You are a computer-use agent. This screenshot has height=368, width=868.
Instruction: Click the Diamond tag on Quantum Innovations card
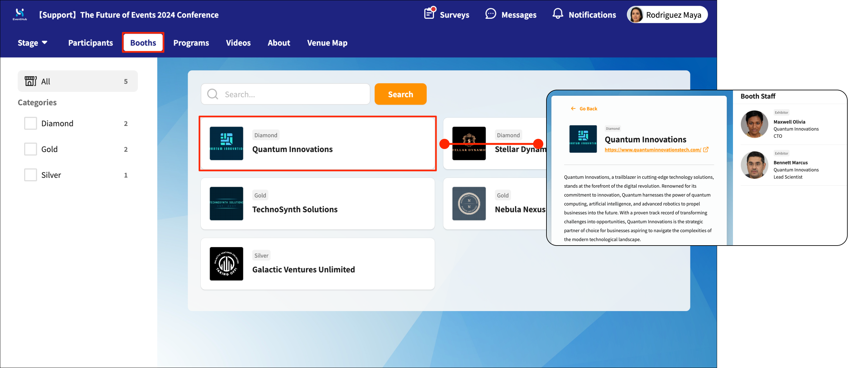tap(266, 135)
